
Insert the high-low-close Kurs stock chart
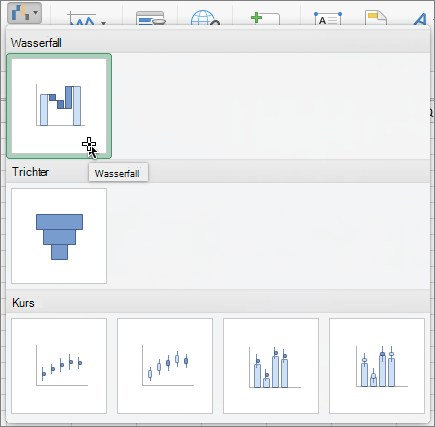point(59,366)
